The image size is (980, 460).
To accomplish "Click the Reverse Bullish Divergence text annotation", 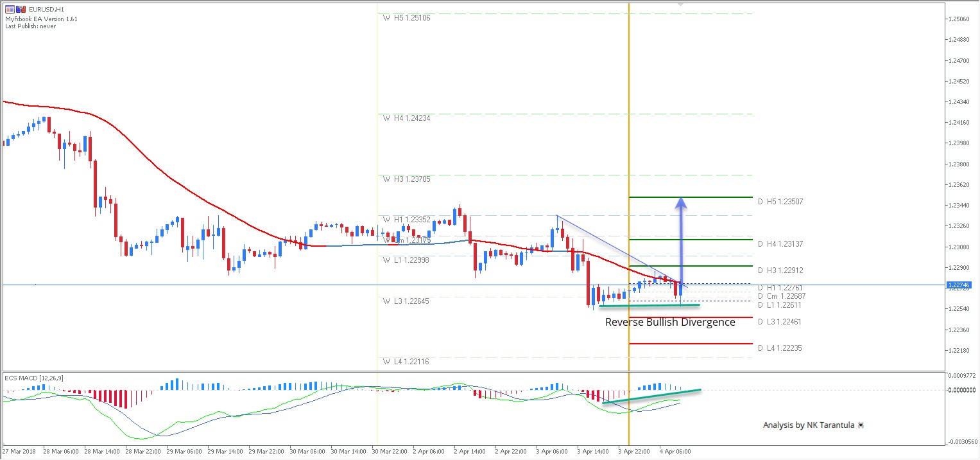I will pyautogui.click(x=669, y=322).
